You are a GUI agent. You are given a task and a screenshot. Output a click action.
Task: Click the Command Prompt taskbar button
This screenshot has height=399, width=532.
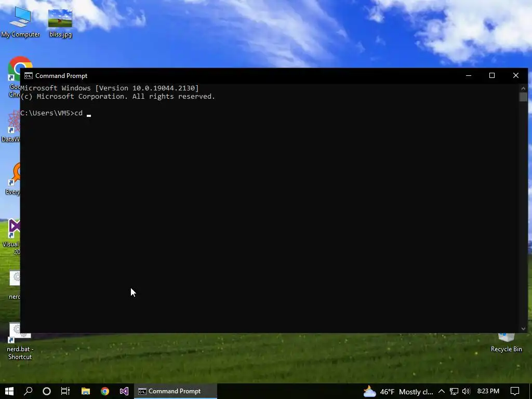(x=176, y=391)
